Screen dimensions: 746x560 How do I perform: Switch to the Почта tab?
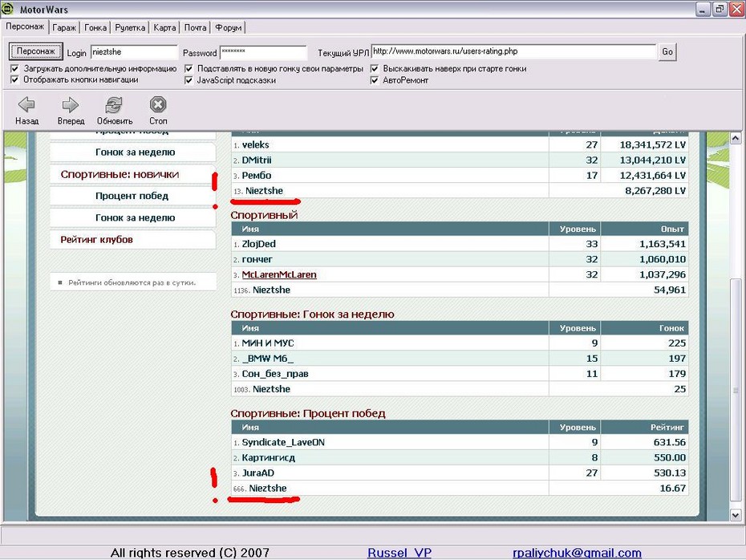pyautogui.click(x=196, y=27)
